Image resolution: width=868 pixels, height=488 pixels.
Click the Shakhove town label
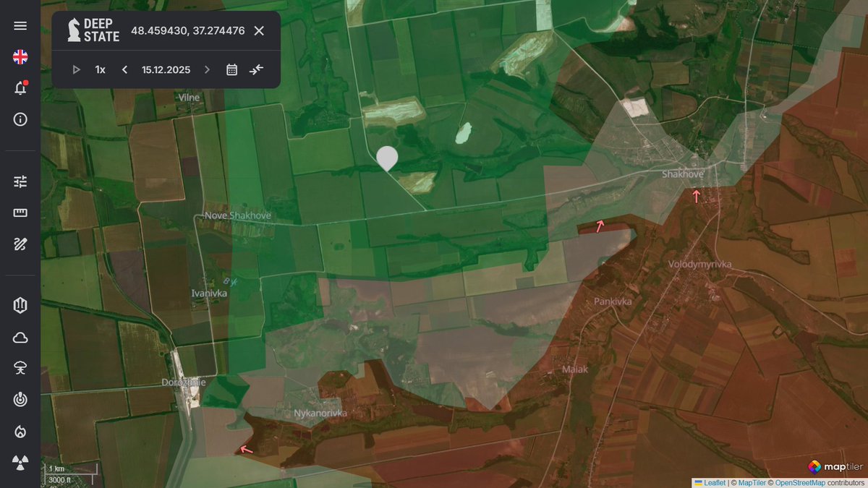(x=684, y=174)
